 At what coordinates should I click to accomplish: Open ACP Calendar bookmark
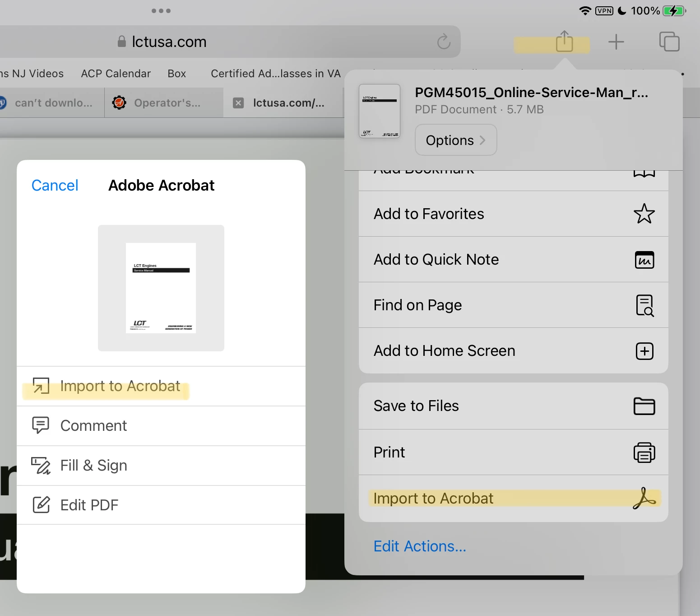click(x=116, y=74)
